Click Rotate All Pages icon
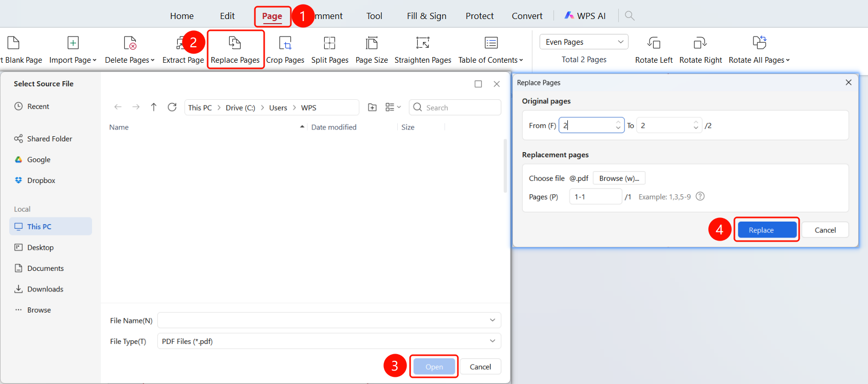Viewport: 868px width, 384px height. pos(759,43)
